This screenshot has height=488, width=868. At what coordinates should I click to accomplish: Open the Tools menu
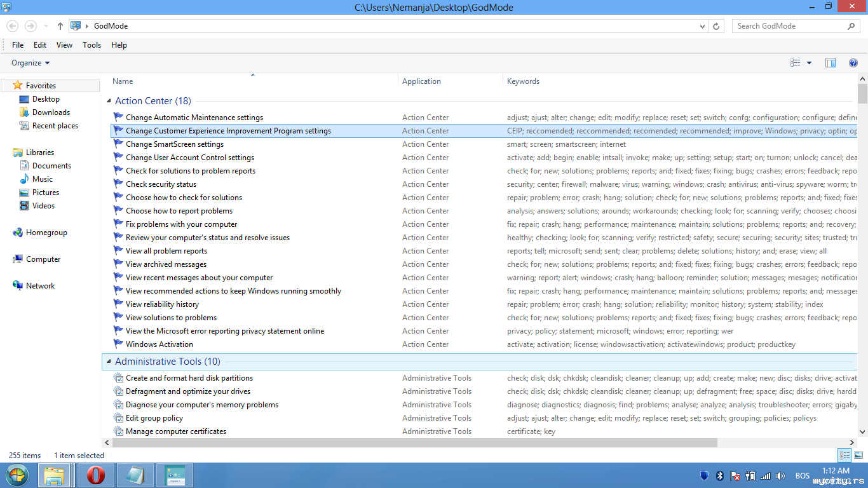(x=92, y=45)
